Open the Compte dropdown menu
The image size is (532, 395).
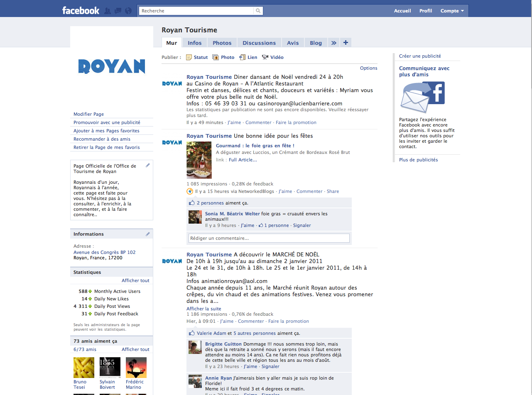tap(452, 11)
